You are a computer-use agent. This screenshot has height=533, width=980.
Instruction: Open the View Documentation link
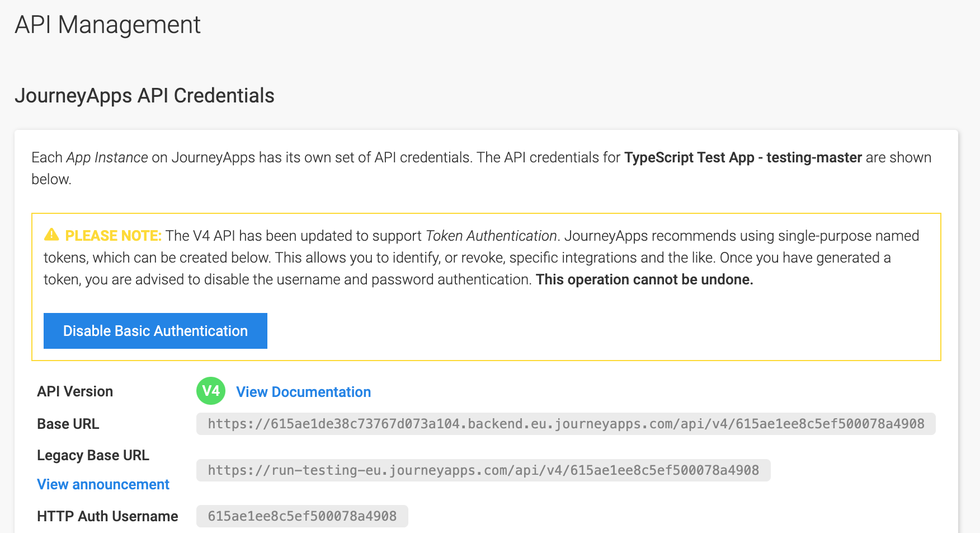coord(304,392)
